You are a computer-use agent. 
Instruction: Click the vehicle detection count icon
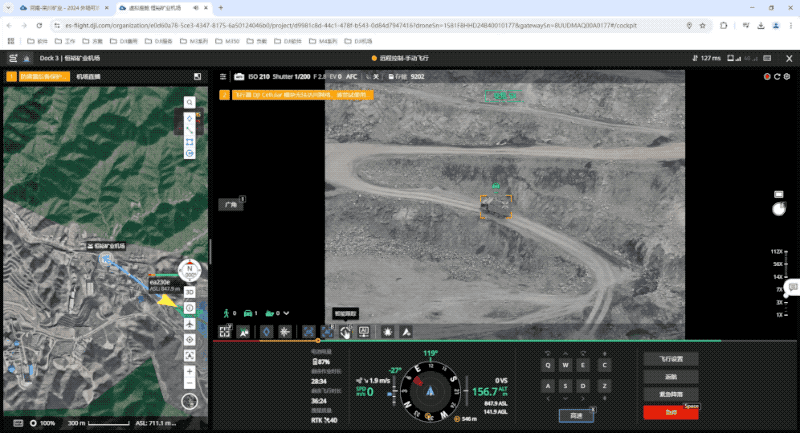tap(248, 313)
